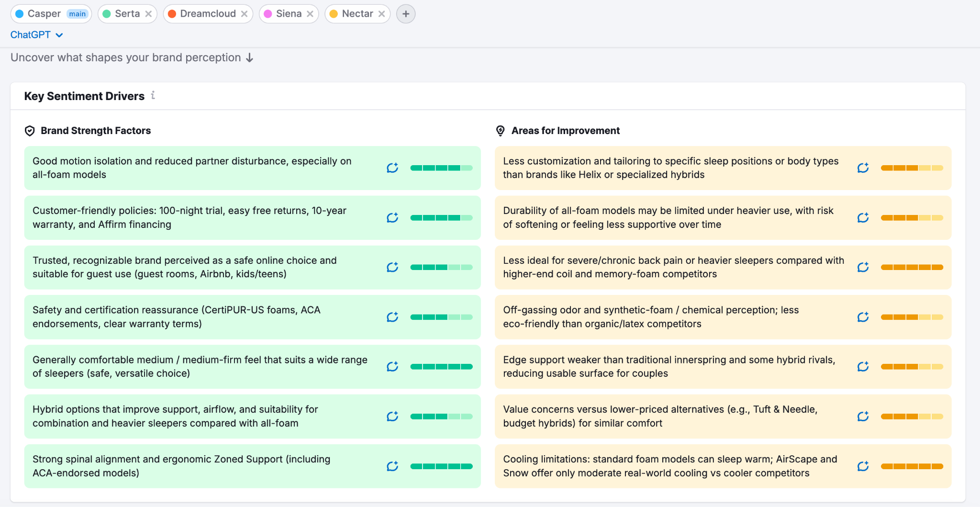980x507 pixels.
Task: Click AI icon on medium-firm feel row
Action: [392, 367]
